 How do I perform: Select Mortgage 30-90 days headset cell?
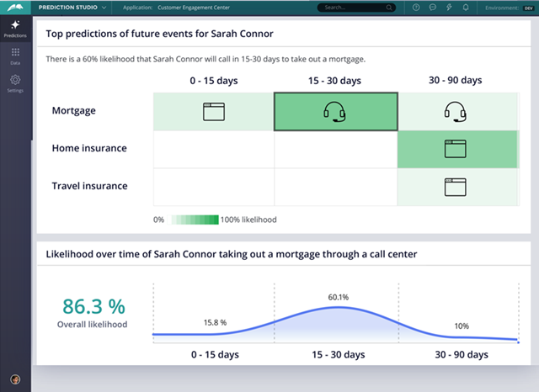456,112
